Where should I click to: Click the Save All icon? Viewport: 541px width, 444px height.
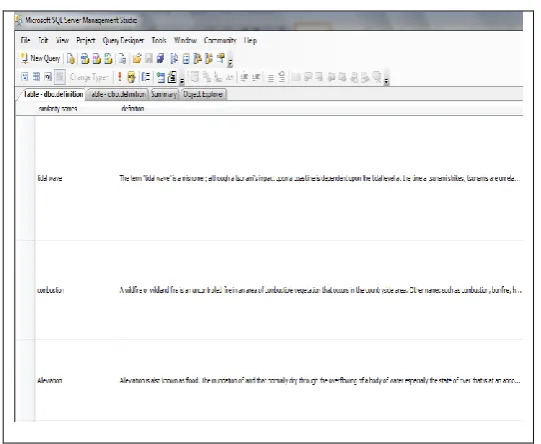160,59
